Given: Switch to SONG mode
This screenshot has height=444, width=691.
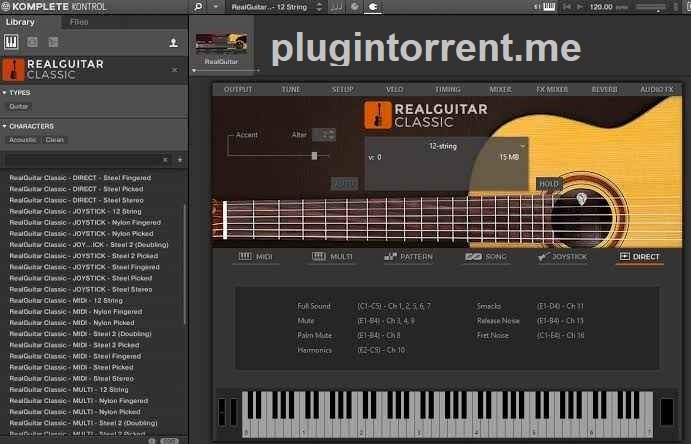Looking at the screenshot, I should coord(486,256).
